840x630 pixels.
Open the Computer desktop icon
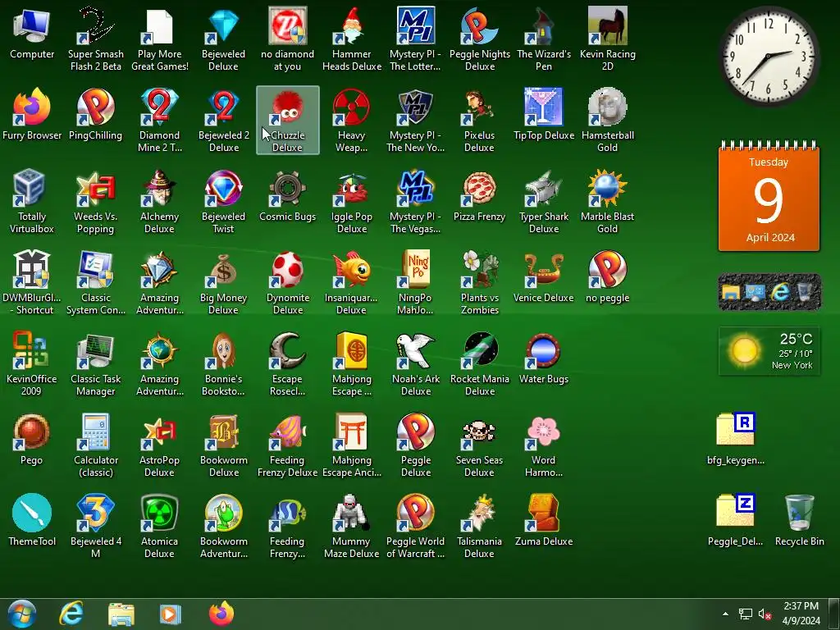click(32, 34)
